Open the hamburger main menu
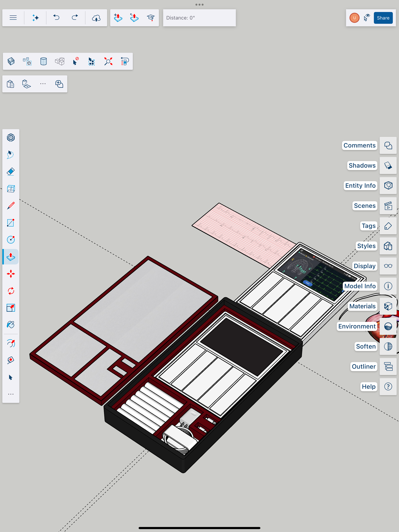The image size is (399, 532). 13,18
